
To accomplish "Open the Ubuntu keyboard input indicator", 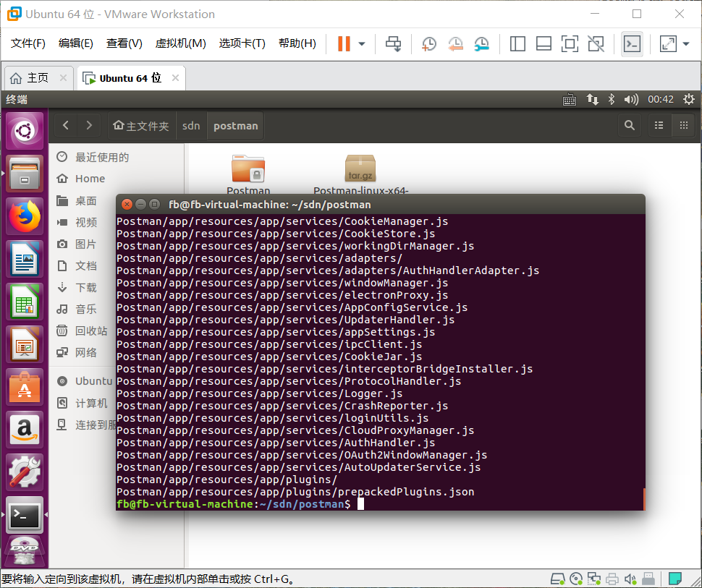I will [x=570, y=99].
